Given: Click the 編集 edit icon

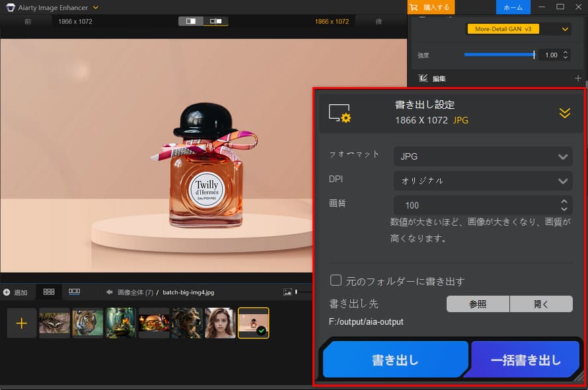Looking at the screenshot, I should point(423,78).
